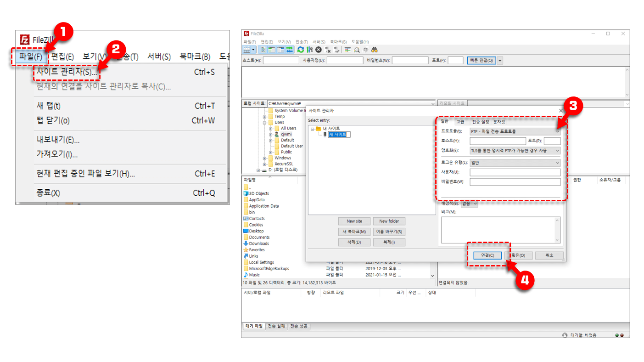
Task: Open the 로그온 유형 dropdown
Action: pos(515,163)
